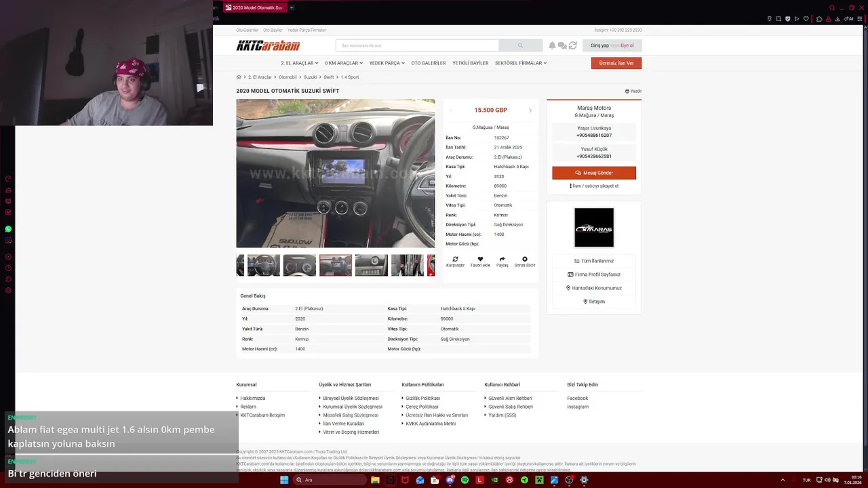
Task: Go to home via breadcrumb house icon
Action: pos(239,77)
